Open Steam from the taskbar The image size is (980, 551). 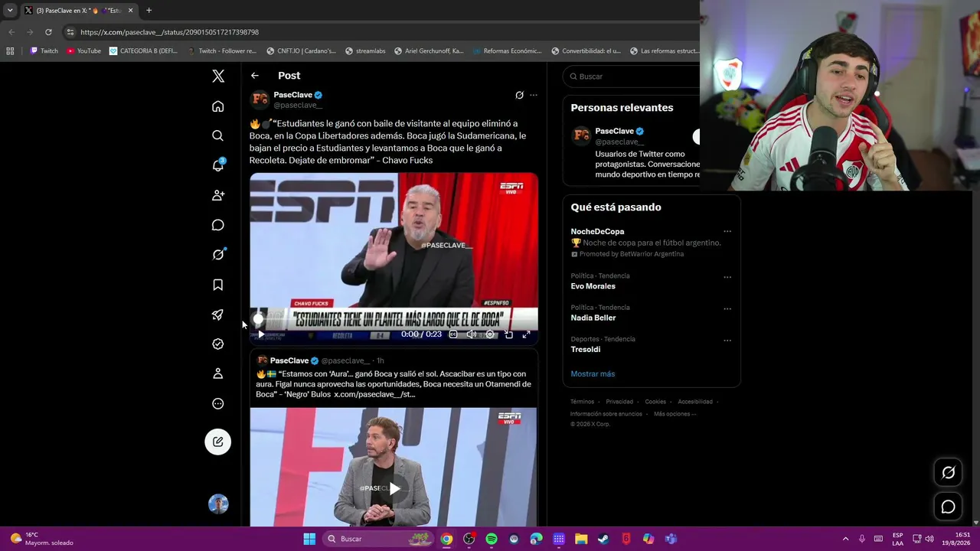[x=603, y=539]
